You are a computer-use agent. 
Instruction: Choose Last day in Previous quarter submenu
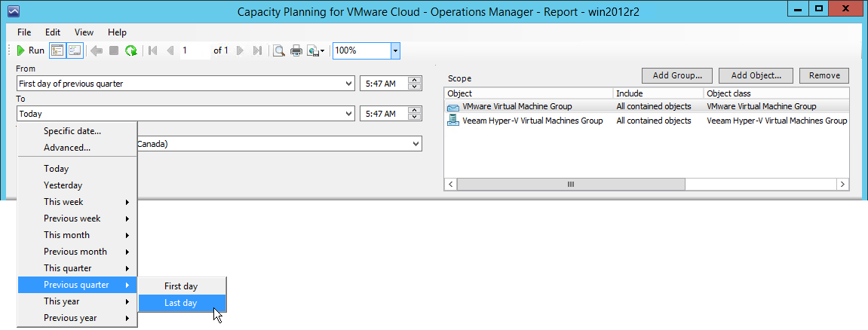pos(182,303)
